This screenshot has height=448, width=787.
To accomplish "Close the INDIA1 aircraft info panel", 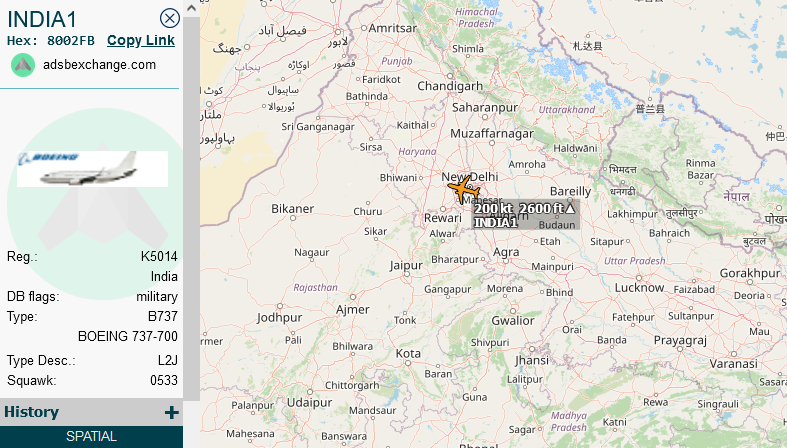I will (170, 19).
